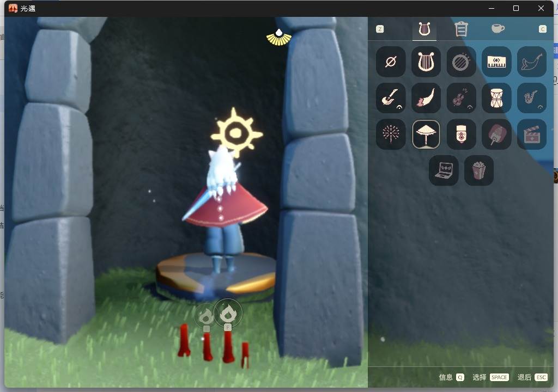The height and width of the screenshot is (392, 558).
Task: Choose the violin instrument icon
Action: pyautogui.click(x=461, y=98)
